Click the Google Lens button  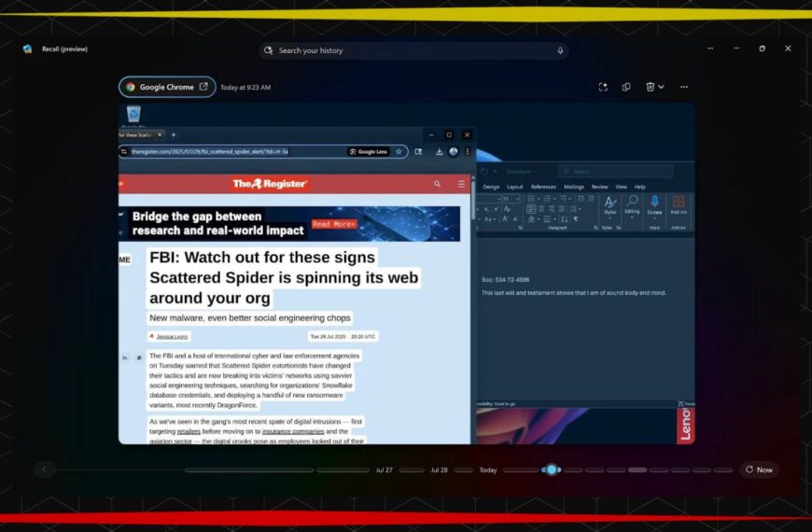(369, 151)
